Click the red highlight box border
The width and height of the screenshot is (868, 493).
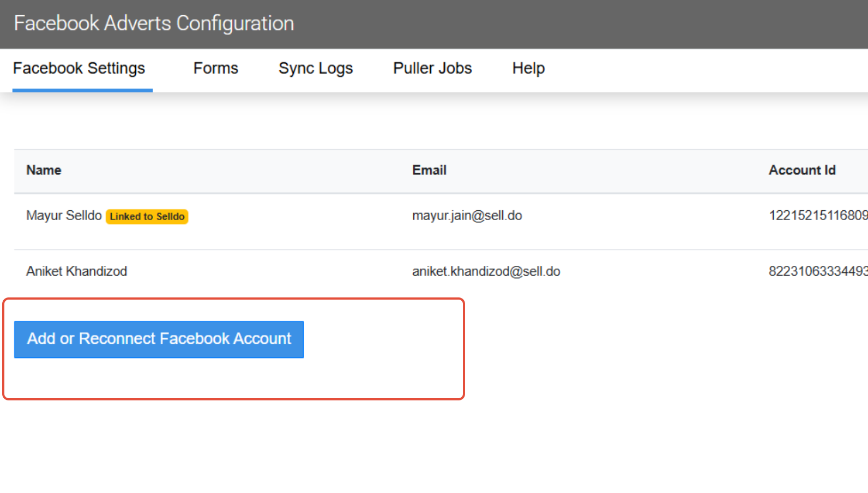[463, 349]
